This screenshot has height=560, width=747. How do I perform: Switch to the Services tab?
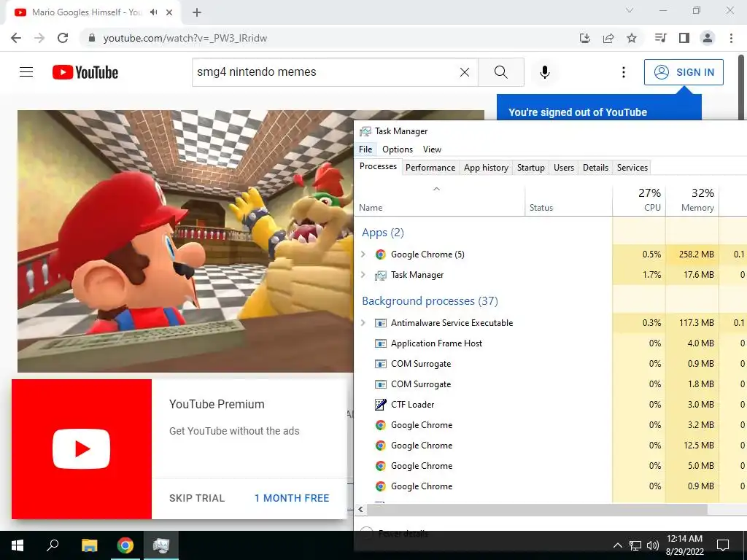click(x=632, y=168)
